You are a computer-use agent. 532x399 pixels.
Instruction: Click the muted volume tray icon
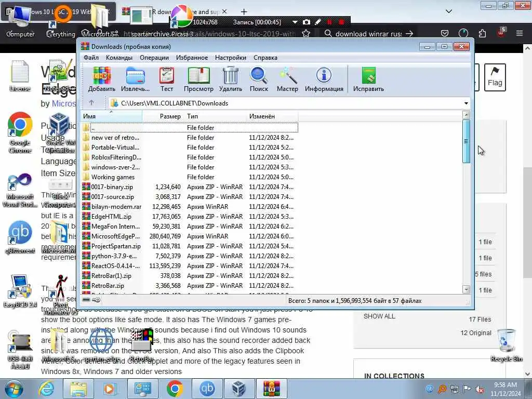pos(480,389)
